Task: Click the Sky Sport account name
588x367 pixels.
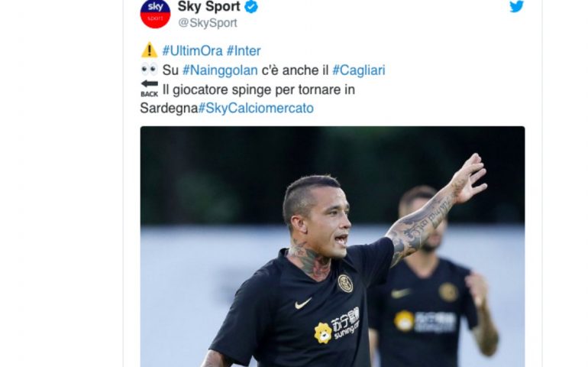Action: coord(209,6)
